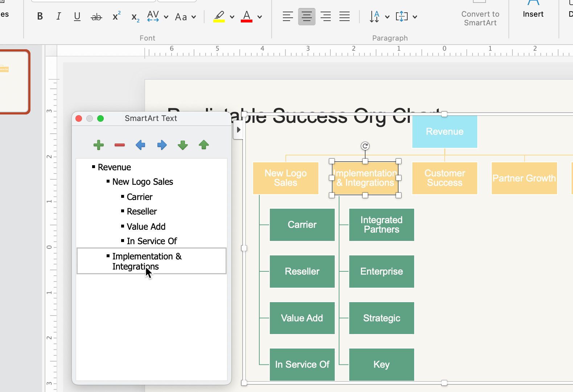Click Implementation & Integrations text field
Viewport: 573px width, 392px height.
tap(152, 261)
